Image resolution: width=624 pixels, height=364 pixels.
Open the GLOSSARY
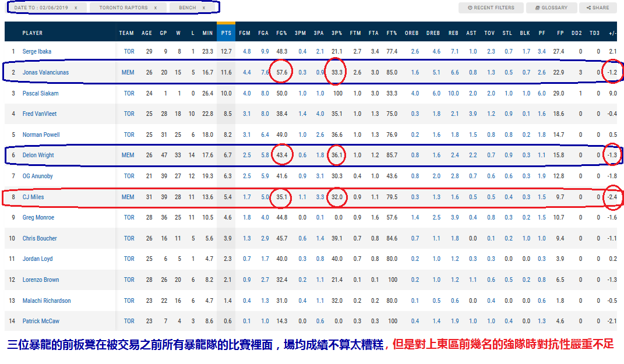point(551,8)
